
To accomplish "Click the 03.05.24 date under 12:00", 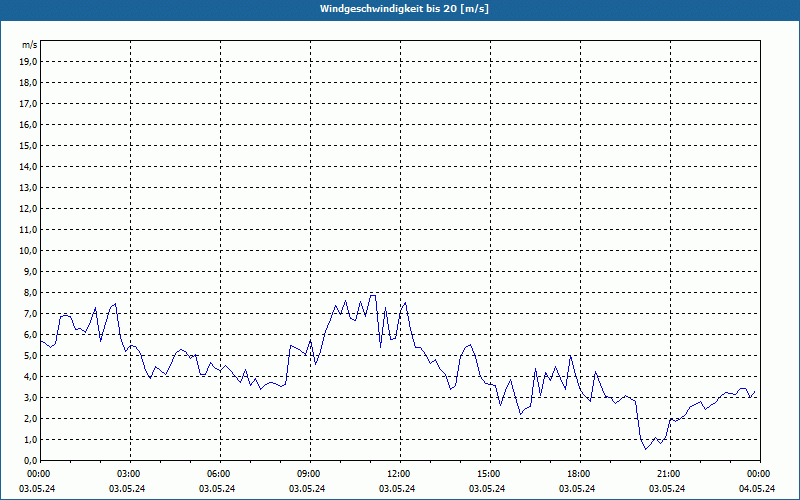I will (x=397, y=488).
